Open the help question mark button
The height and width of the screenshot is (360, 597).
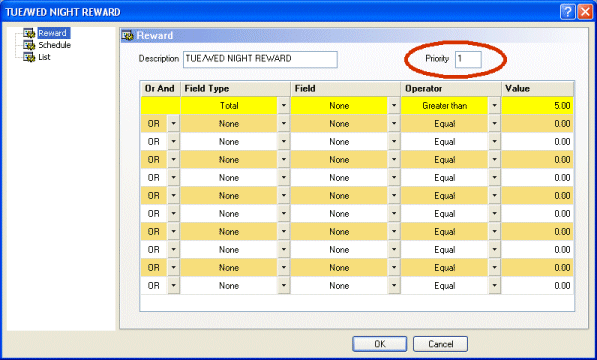(567, 12)
